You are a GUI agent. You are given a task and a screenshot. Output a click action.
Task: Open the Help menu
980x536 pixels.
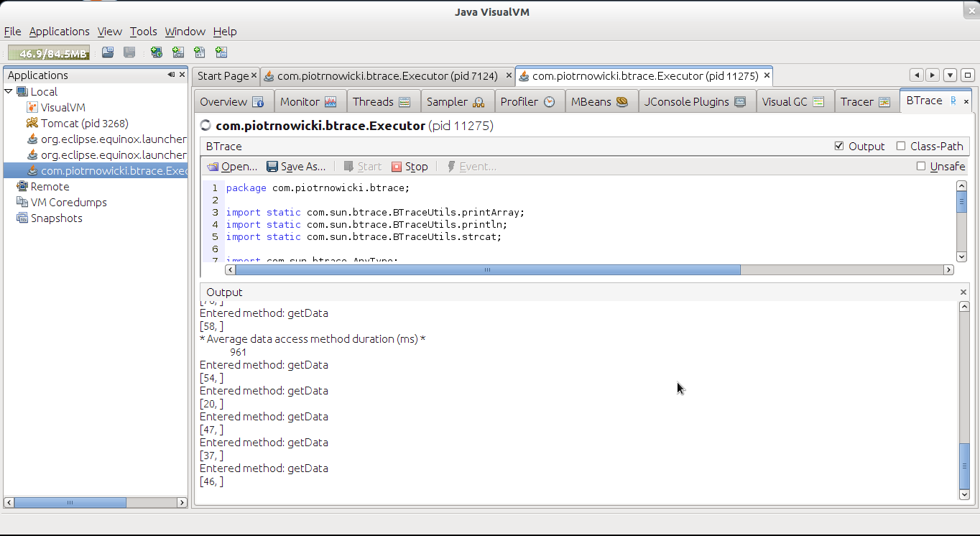pos(225,31)
